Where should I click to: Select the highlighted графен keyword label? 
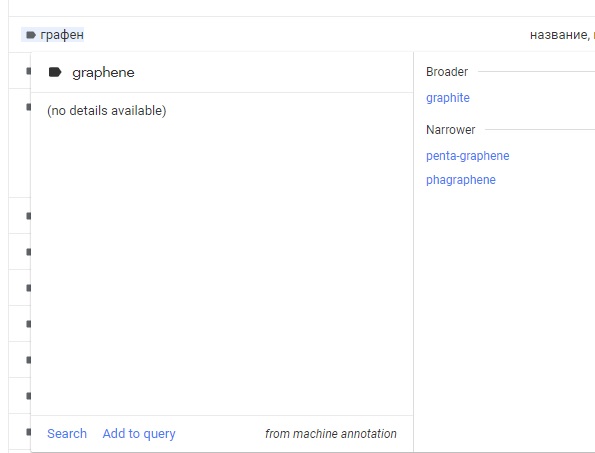pos(52,35)
